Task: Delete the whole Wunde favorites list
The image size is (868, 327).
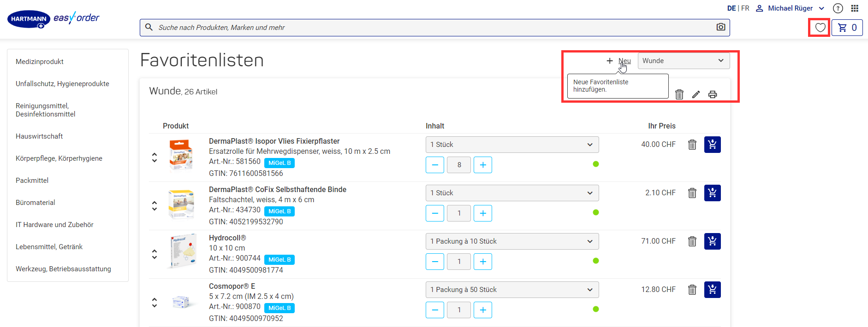Action: pos(679,94)
